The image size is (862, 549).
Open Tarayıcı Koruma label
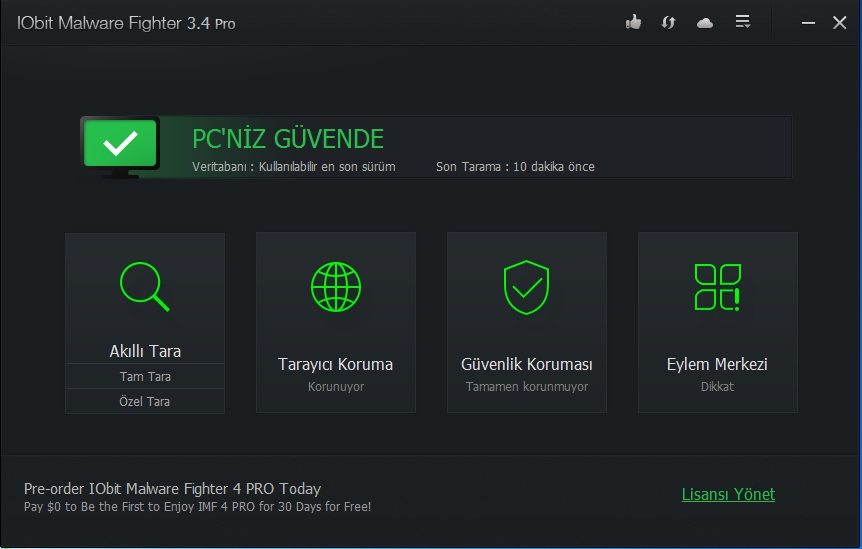[335, 364]
